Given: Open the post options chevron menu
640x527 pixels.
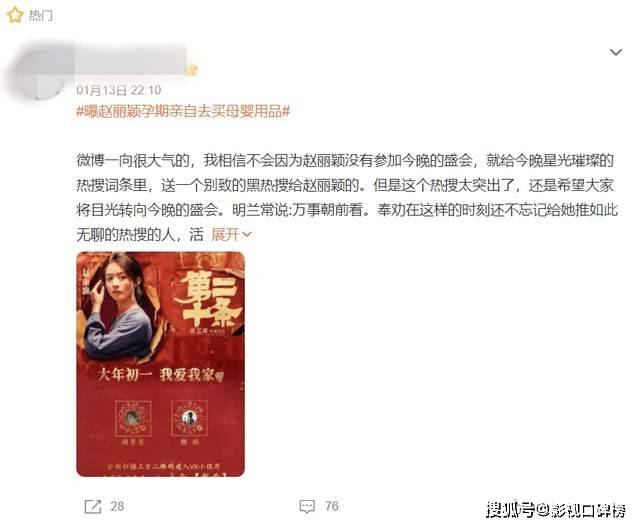Looking at the screenshot, I should pos(616,52).
